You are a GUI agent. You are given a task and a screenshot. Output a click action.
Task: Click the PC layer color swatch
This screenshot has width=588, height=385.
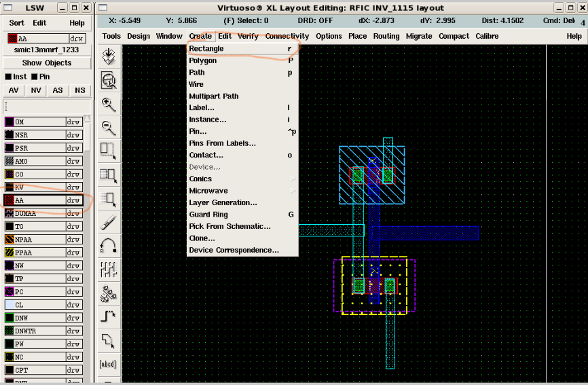pyautogui.click(x=10, y=292)
